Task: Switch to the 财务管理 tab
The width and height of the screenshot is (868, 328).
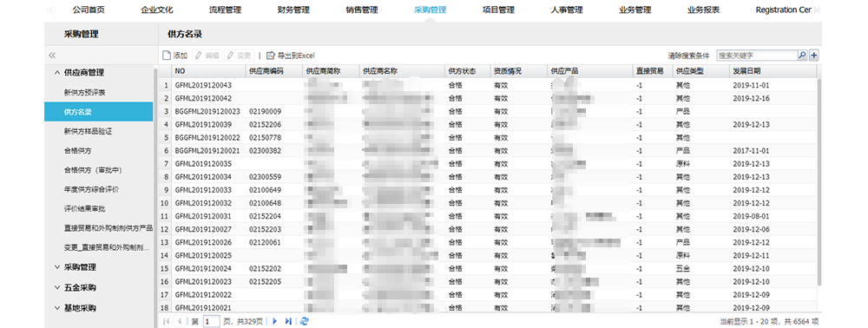Action: 293,10
